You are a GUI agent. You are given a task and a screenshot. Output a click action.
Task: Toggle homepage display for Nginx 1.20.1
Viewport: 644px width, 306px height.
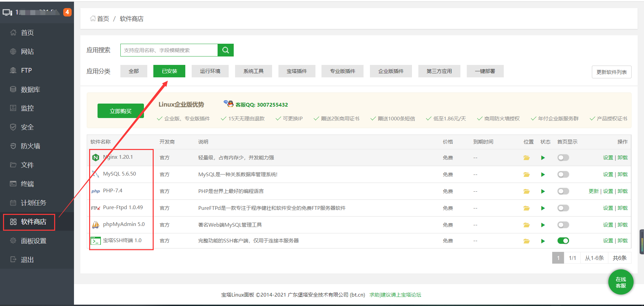coord(563,158)
